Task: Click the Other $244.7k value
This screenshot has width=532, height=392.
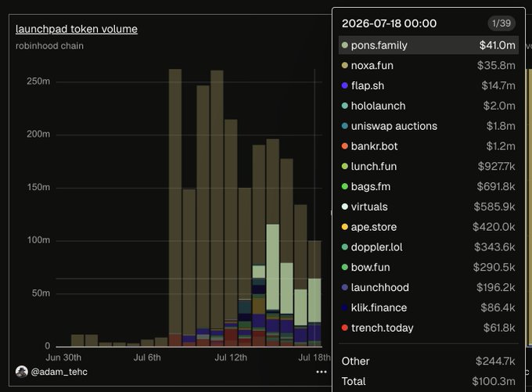Action: click(x=495, y=361)
